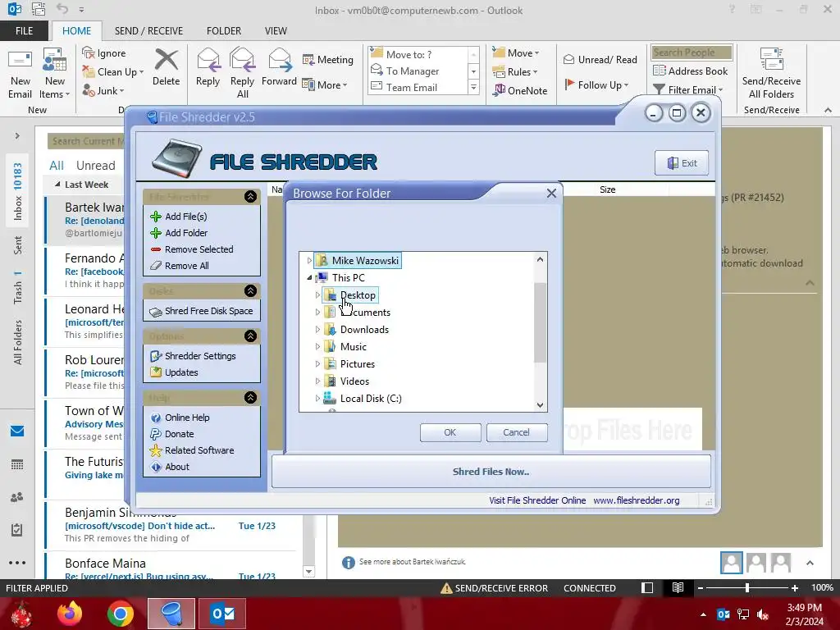This screenshot has width=840, height=630.
Task: Click Remove Selected in File Shredder
Action: click(192, 249)
